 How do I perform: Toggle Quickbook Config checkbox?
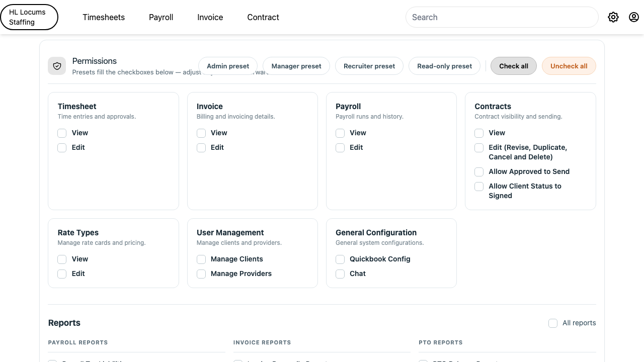tap(340, 259)
